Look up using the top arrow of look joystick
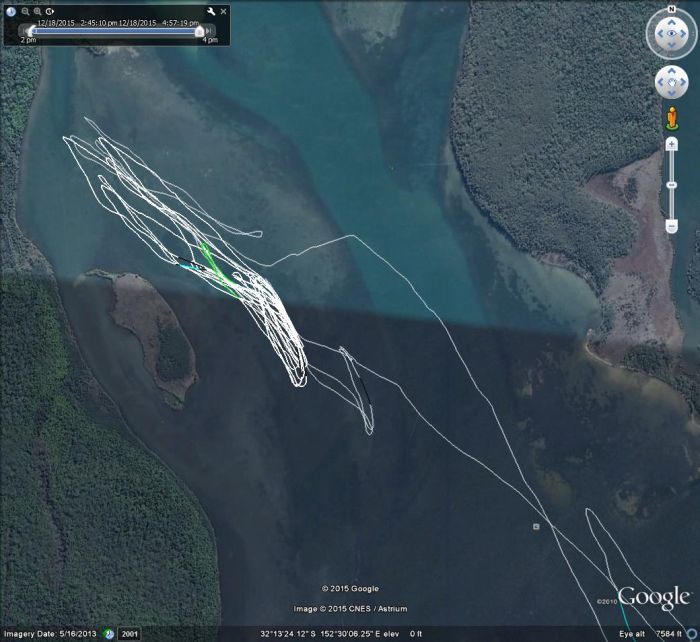Image resolution: width=700 pixels, height=642 pixels. (x=671, y=22)
